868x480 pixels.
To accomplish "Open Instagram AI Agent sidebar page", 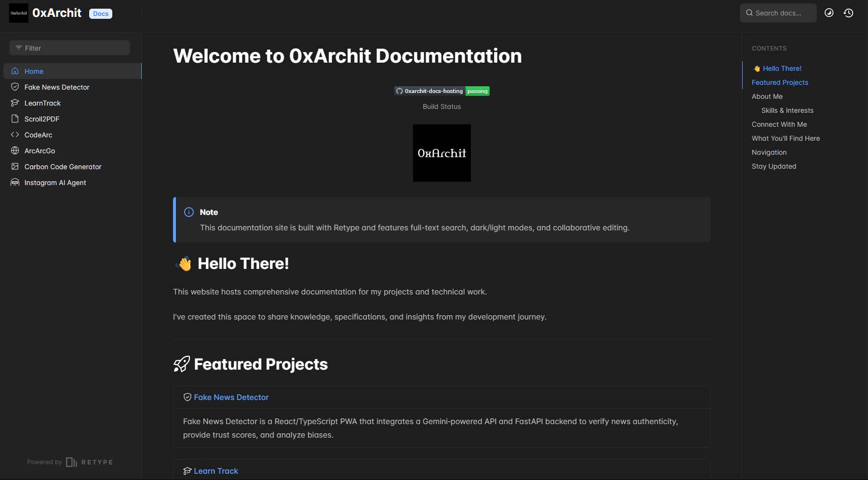I will click(55, 183).
